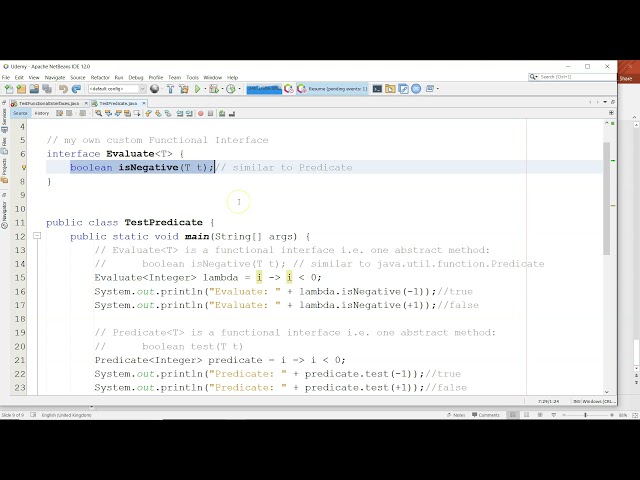Switch to TestFunctionalInterfaces.java tab
Image resolution: width=640 pixels, height=480 pixels.
48,103
